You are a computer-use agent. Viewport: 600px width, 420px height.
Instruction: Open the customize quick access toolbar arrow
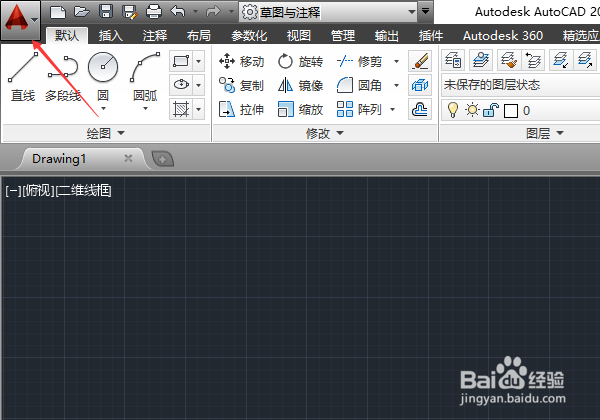tap(425, 11)
